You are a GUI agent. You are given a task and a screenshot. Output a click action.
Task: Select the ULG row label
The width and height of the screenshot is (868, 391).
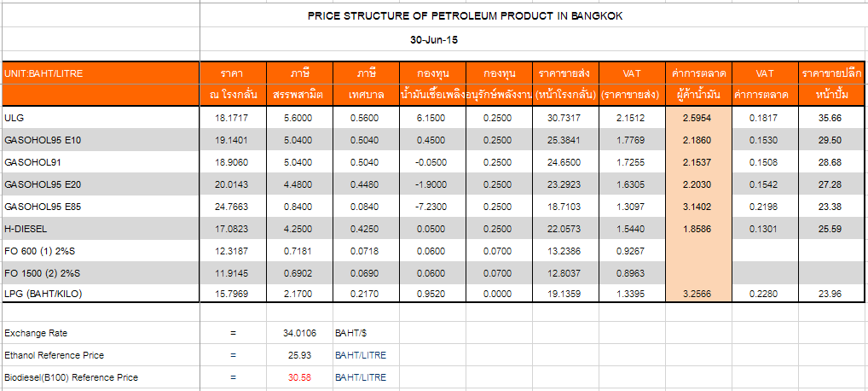pos(13,117)
